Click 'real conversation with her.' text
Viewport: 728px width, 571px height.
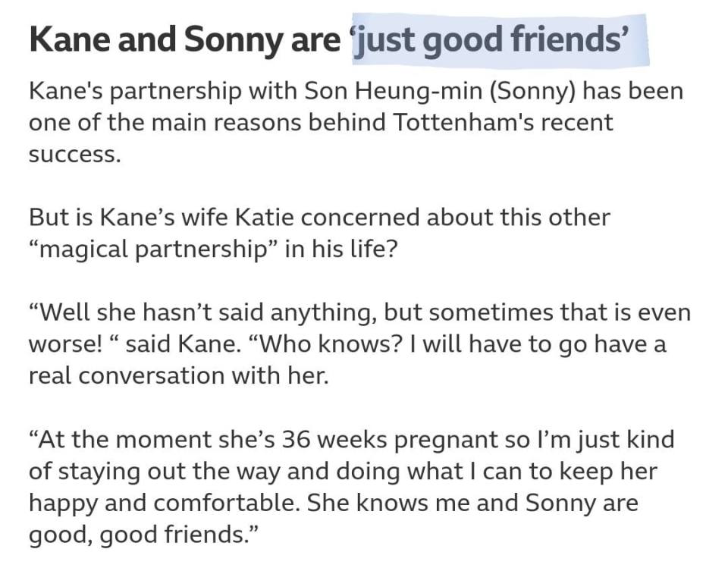(x=179, y=375)
